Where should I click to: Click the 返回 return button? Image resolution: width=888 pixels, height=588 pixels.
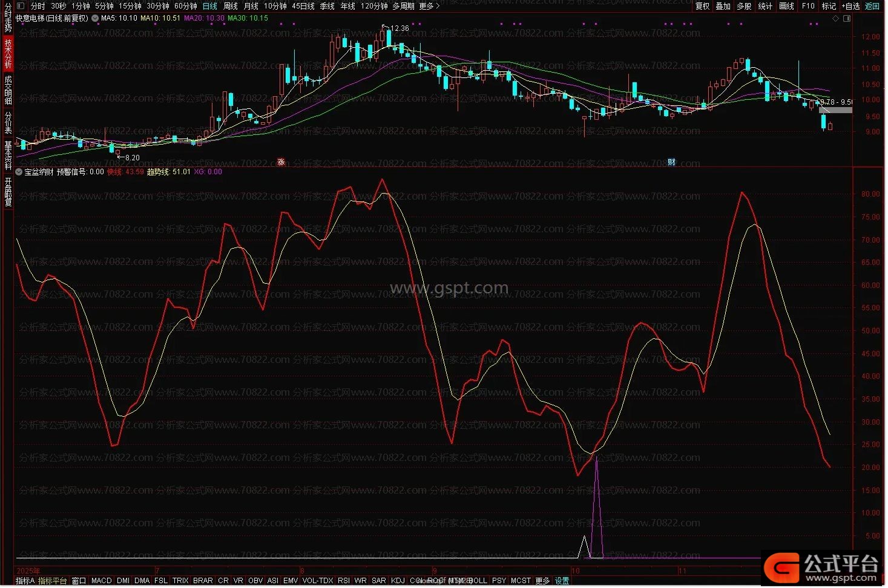(x=872, y=6)
